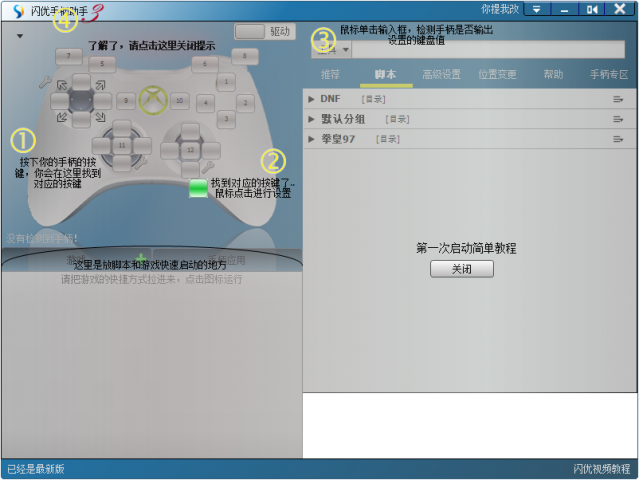Expand the 拳皇97 folder
Screen dimensions: 639x480
(312, 139)
